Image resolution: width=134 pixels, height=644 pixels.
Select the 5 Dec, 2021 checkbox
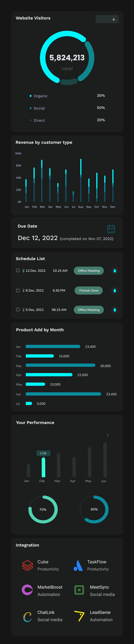[x=18, y=310]
